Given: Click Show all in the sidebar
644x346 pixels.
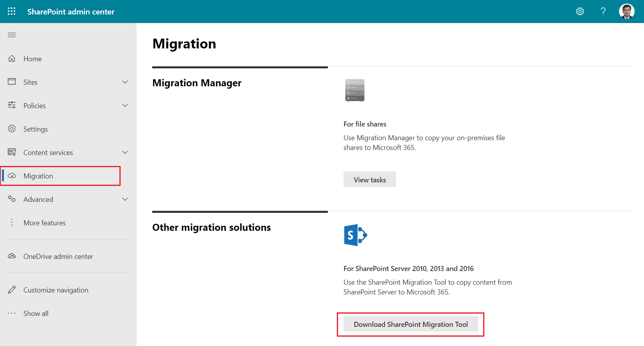Looking at the screenshot, I should pyautogui.click(x=36, y=314).
